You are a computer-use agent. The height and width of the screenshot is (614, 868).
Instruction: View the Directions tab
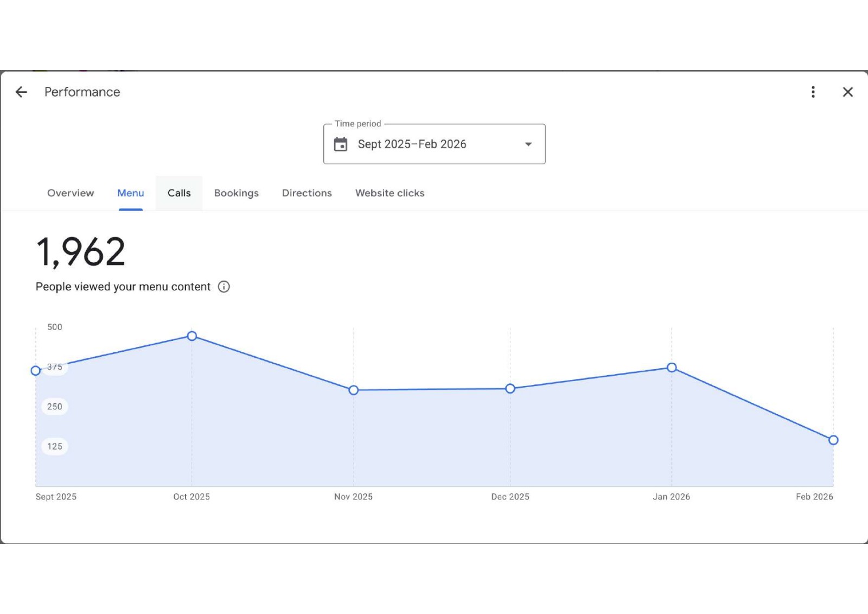(307, 193)
